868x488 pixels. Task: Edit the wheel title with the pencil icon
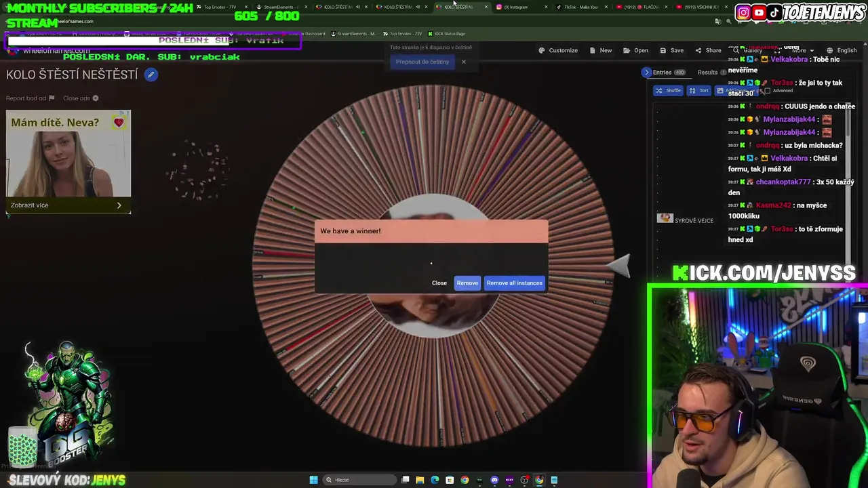pyautogui.click(x=151, y=75)
